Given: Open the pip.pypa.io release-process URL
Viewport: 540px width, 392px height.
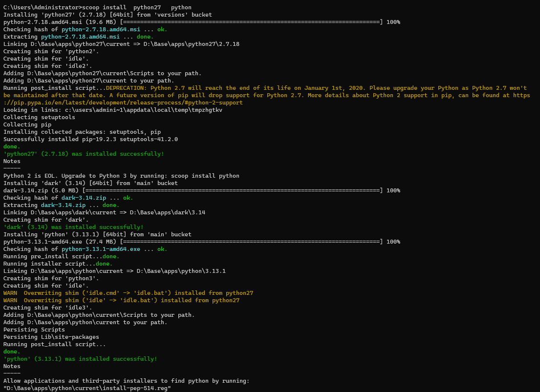Looking at the screenshot, I should [123, 103].
